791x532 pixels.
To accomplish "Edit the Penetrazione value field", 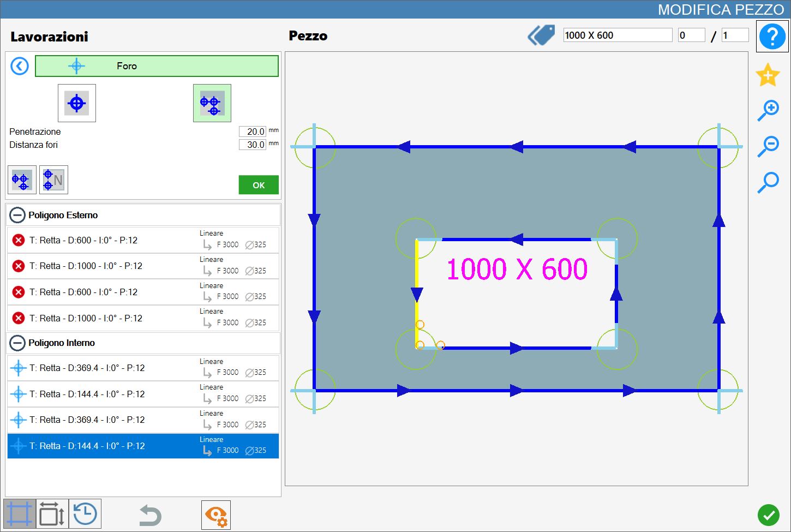I will (x=253, y=131).
